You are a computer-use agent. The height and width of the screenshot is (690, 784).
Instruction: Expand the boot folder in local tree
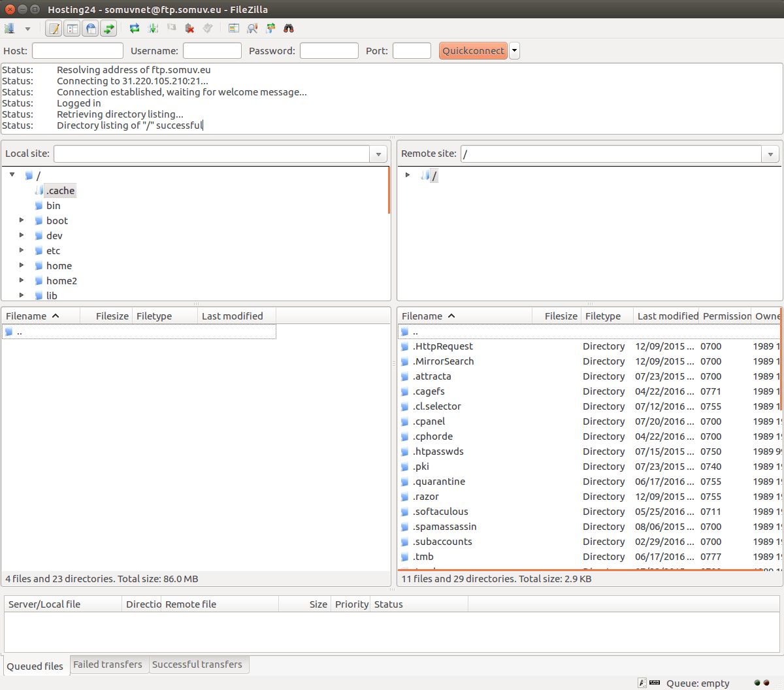tap(22, 220)
